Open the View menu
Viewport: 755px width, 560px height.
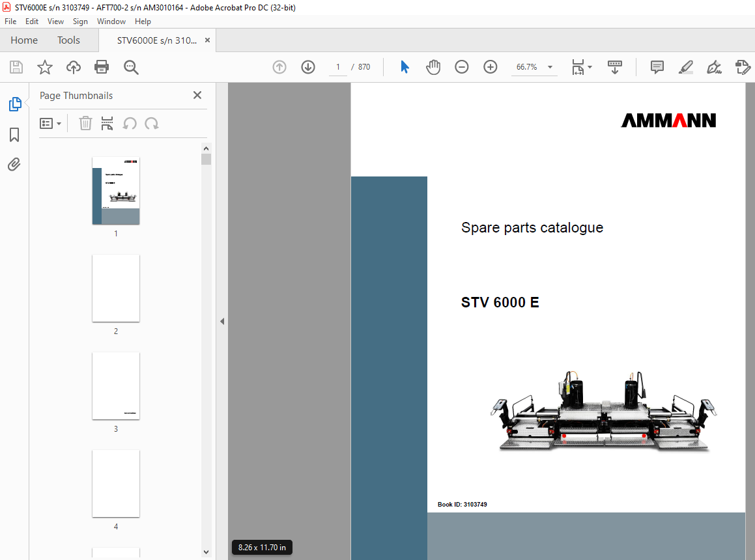pyautogui.click(x=55, y=21)
